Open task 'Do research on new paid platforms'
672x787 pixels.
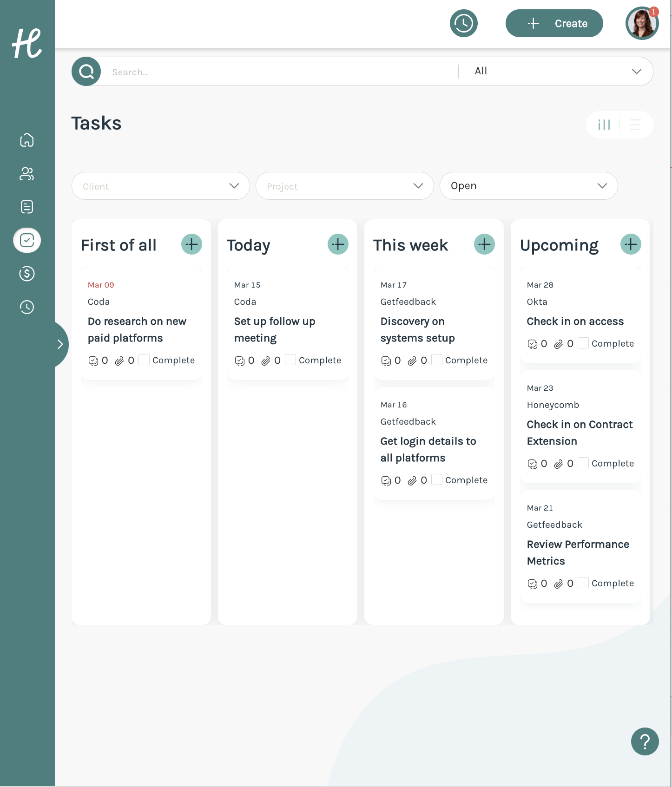pos(137,330)
